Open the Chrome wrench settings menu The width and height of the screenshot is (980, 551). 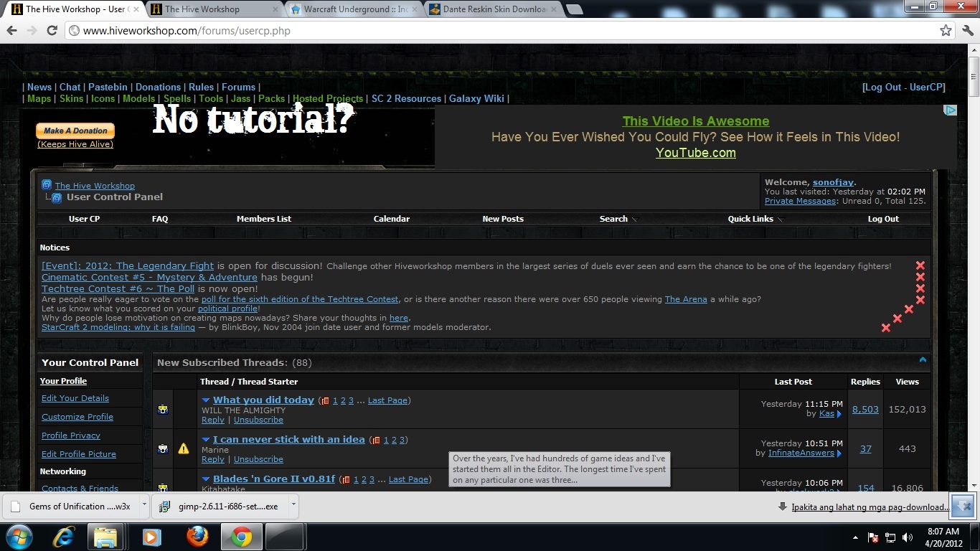[x=966, y=31]
